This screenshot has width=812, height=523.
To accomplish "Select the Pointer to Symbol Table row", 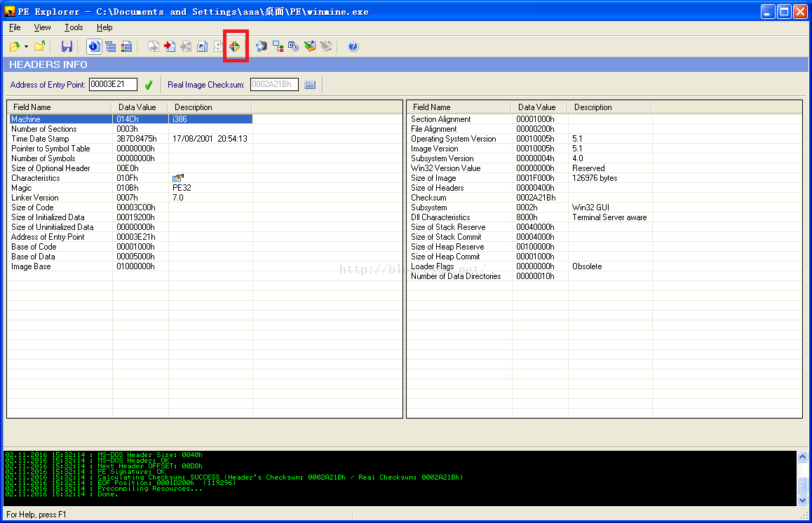I will coord(130,149).
